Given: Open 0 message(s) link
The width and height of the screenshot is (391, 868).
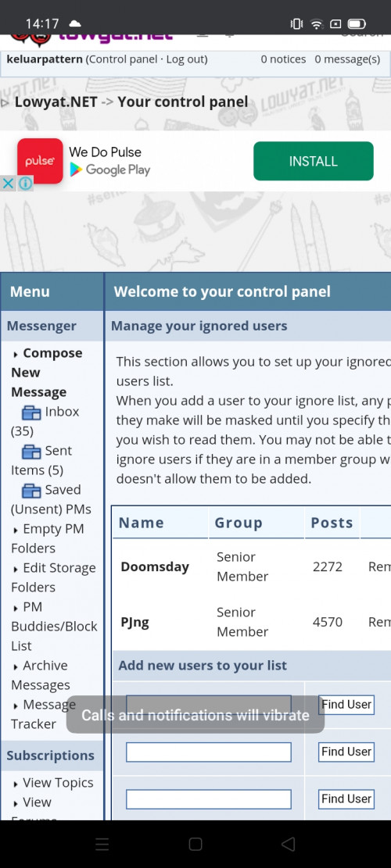Looking at the screenshot, I should click(x=347, y=59).
